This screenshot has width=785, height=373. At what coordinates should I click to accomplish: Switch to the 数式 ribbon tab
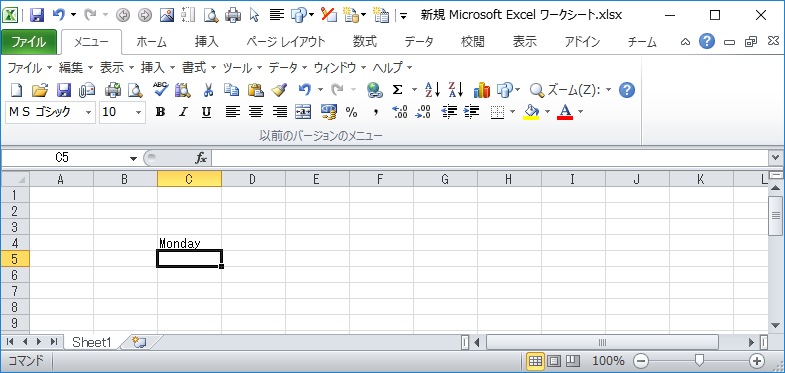tap(364, 42)
